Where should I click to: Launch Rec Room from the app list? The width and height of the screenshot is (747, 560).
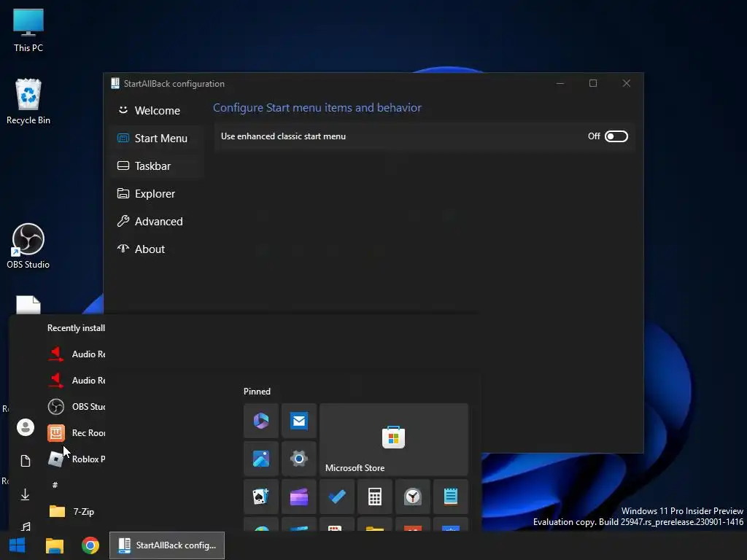(76, 433)
